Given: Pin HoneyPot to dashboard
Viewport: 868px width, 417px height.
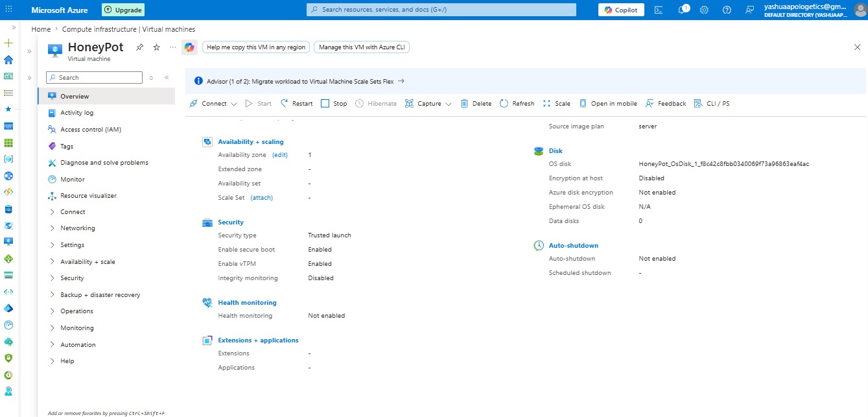Looking at the screenshot, I should tap(139, 47).
